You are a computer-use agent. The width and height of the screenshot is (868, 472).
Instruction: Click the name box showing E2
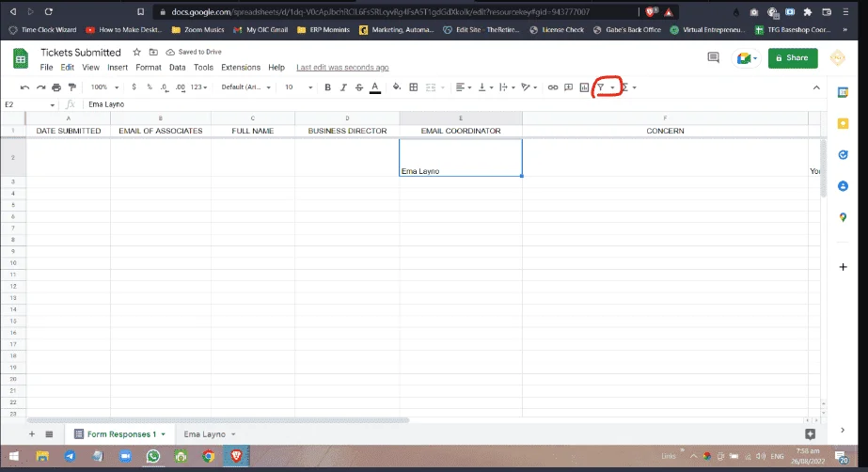pos(29,104)
